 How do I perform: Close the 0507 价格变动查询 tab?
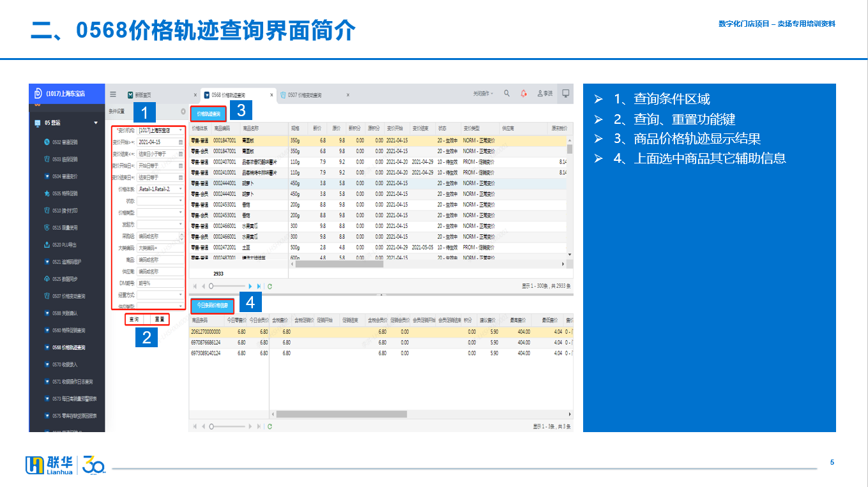348,94
